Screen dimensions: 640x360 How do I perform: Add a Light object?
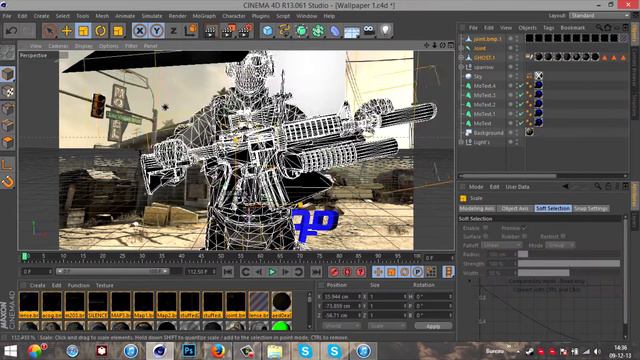pyautogui.click(x=385, y=31)
